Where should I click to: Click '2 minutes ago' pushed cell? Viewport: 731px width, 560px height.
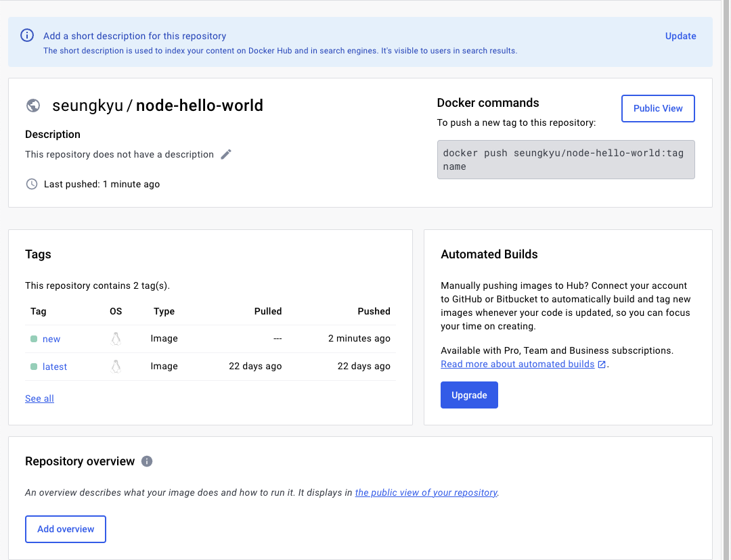tap(359, 338)
